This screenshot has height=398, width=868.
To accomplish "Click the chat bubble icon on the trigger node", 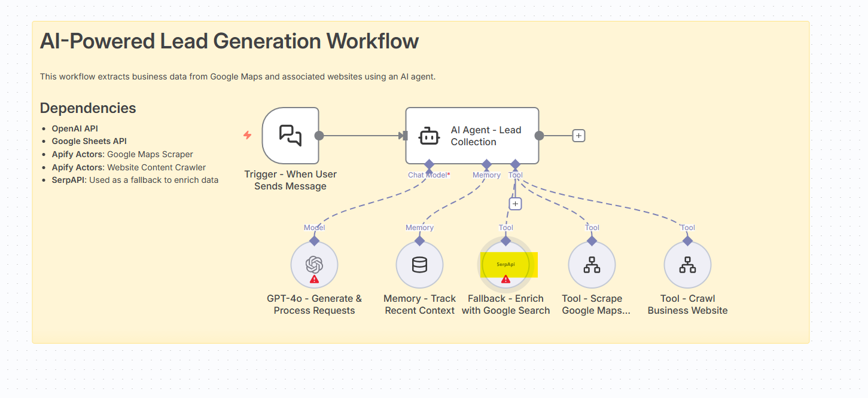I will [290, 135].
